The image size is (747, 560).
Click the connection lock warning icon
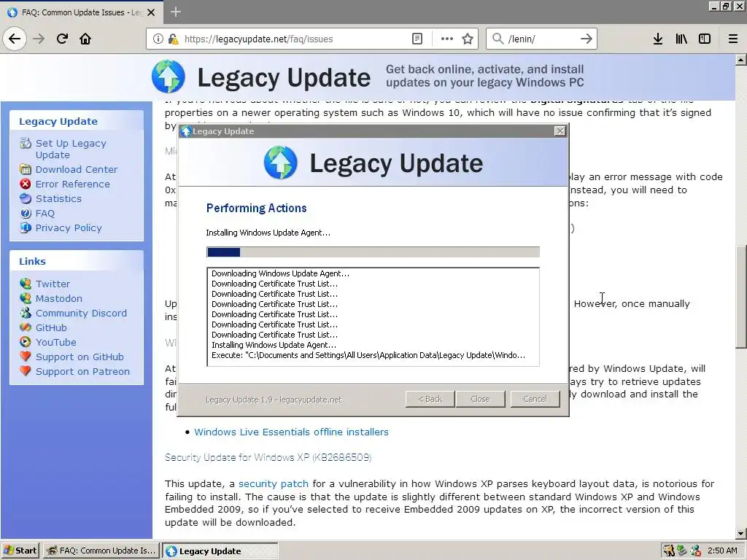(173, 39)
